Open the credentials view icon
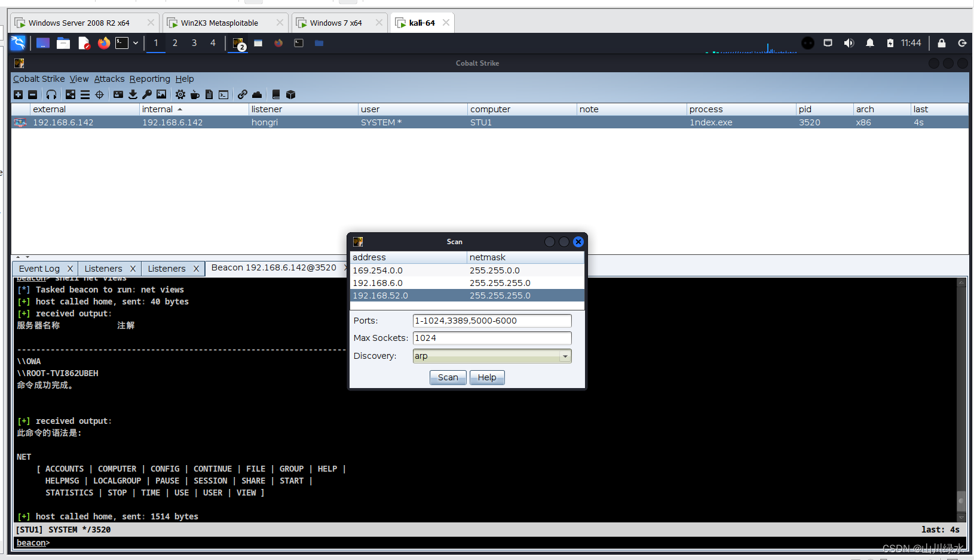974x560 pixels. [118, 94]
